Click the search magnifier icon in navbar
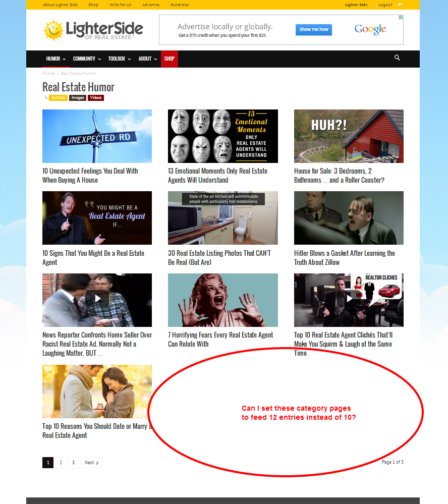Image resolution: width=448 pixels, height=504 pixels. click(397, 58)
